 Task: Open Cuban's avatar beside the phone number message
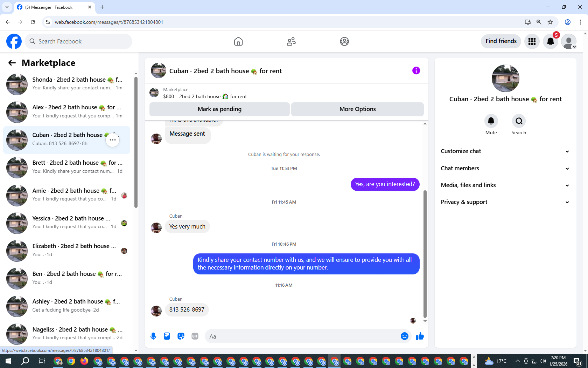pos(156,311)
